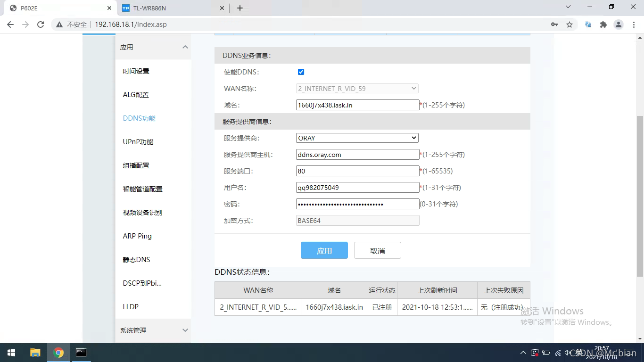
Task: Click the 用户名 input field
Action: (x=357, y=188)
